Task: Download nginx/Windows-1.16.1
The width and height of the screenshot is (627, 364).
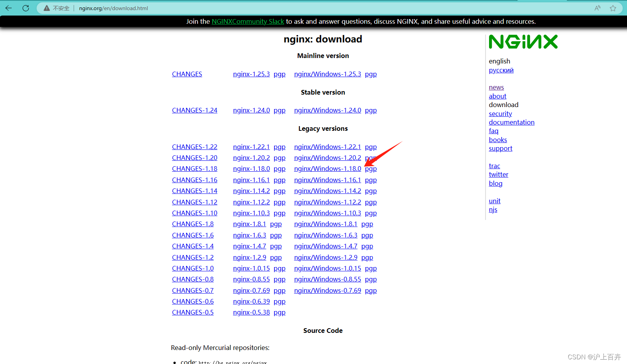Action: point(327,180)
